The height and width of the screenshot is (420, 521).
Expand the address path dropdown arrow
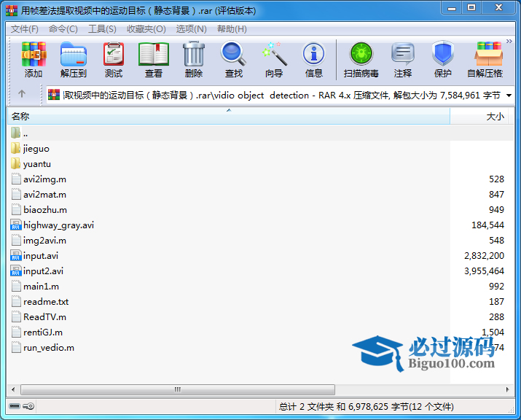pyautogui.click(x=508, y=95)
